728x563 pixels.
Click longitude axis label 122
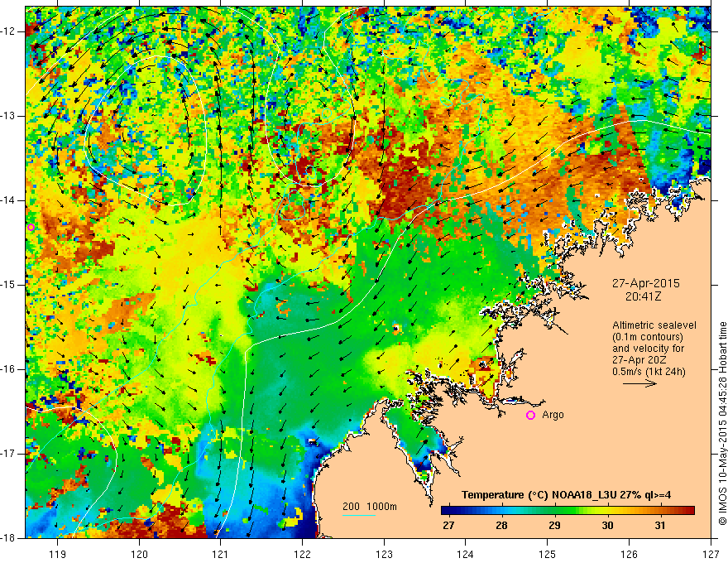(x=302, y=554)
